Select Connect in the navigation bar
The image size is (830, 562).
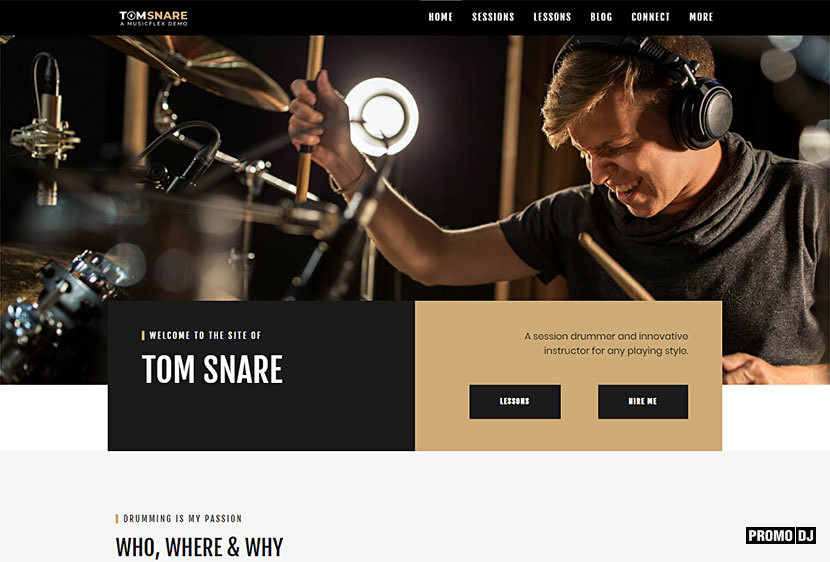(x=651, y=17)
